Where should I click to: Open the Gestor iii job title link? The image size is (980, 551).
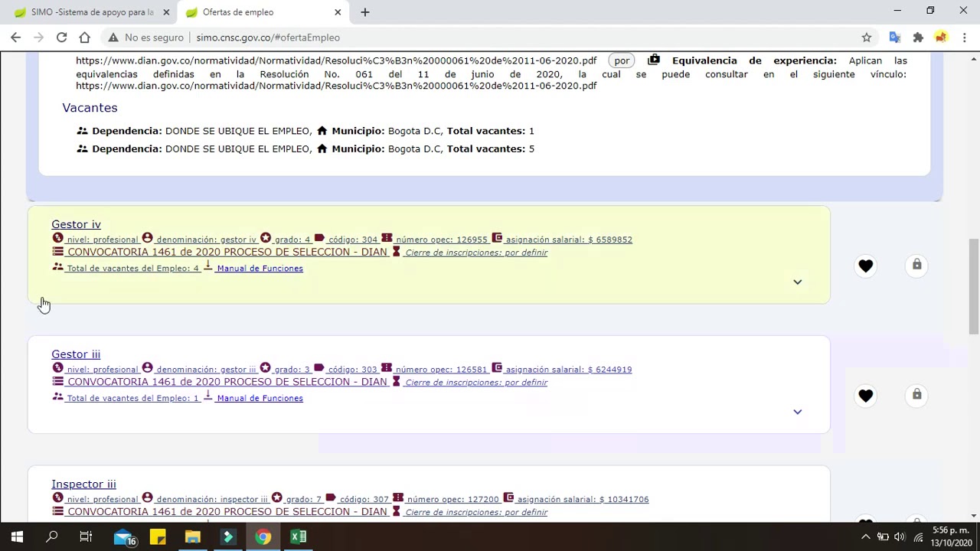[x=76, y=354]
